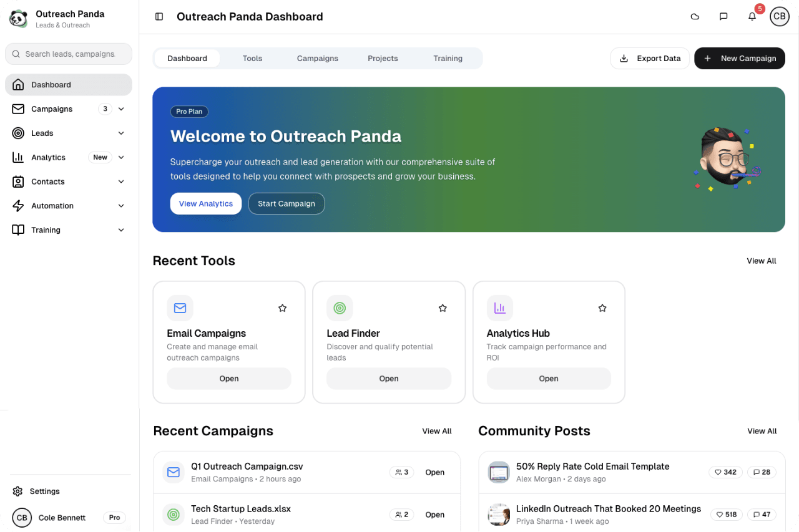Open the sidebar collapse icon
Screen dimensions: 799x532
(159, 16)
